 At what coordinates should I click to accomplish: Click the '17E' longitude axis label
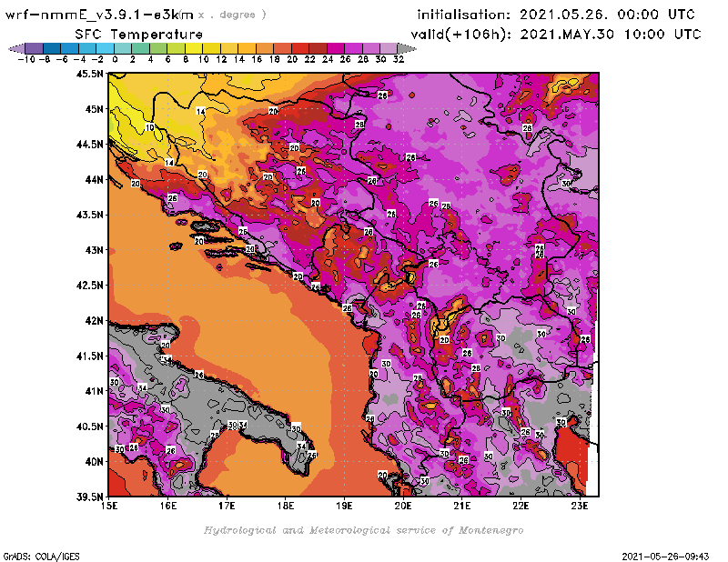[227, 506]
